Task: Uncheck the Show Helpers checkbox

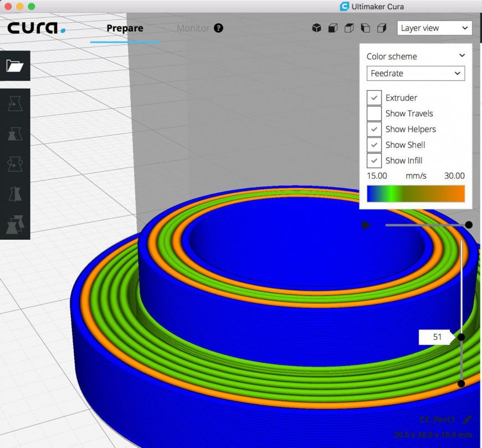Action: (x=374, y=129)
